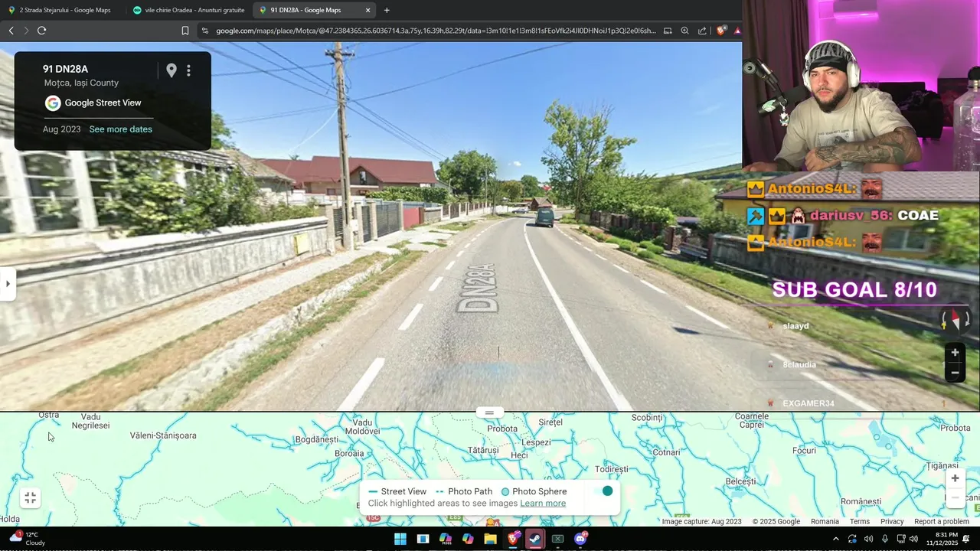Screen dimensions: 980x551
Task: Open the three-dot menu in info card
Action: pyautogui.click(x=188, y=70)
